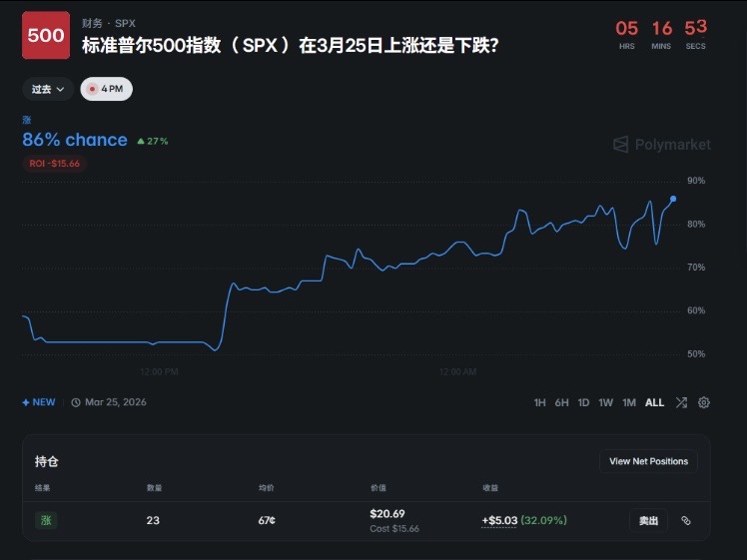
Task: Click the $20.69 position value
Action: click(x=387, y=514)
